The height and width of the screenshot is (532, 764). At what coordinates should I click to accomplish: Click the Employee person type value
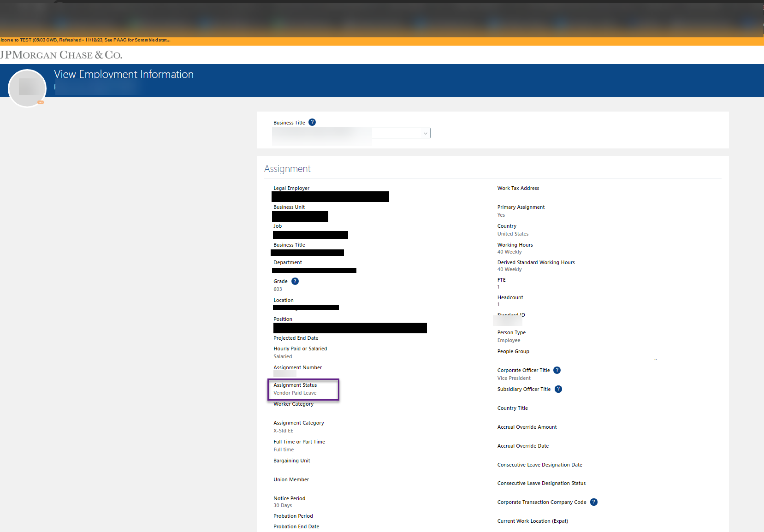click(509, 341)
